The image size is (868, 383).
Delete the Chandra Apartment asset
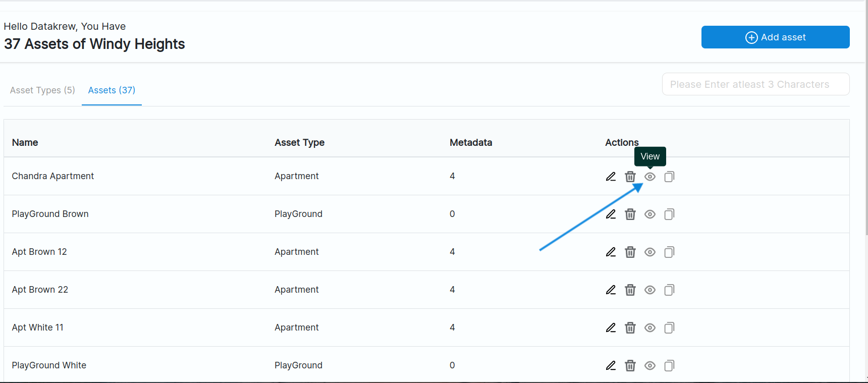tap(630, 176)
